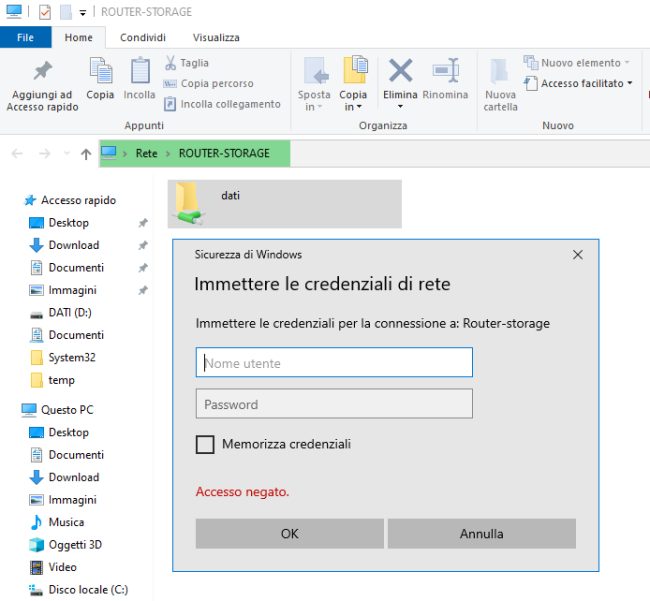Open Customize Quick Access Toolbar dropdown
The width and height of the screenshot is (650, 601).
pyautogui.click(x=83, y=13)
